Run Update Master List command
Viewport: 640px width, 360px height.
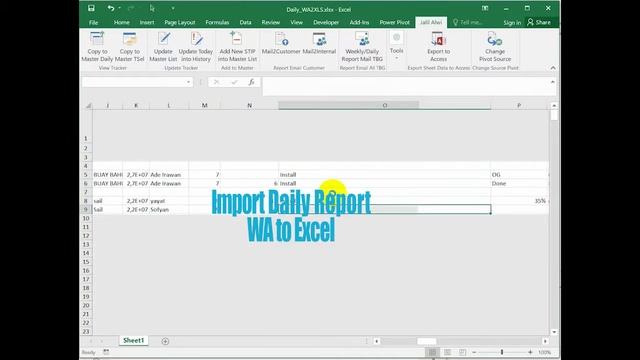pos(163,47)
